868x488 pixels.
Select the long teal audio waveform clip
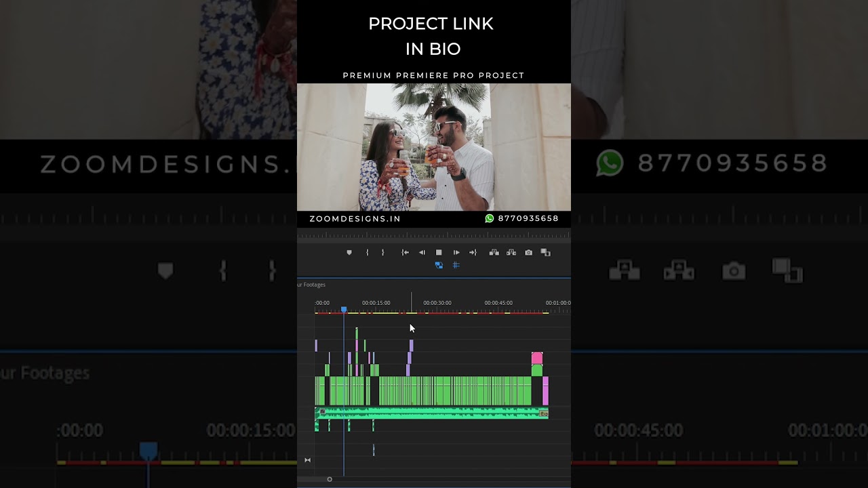(x=431, y=413)
